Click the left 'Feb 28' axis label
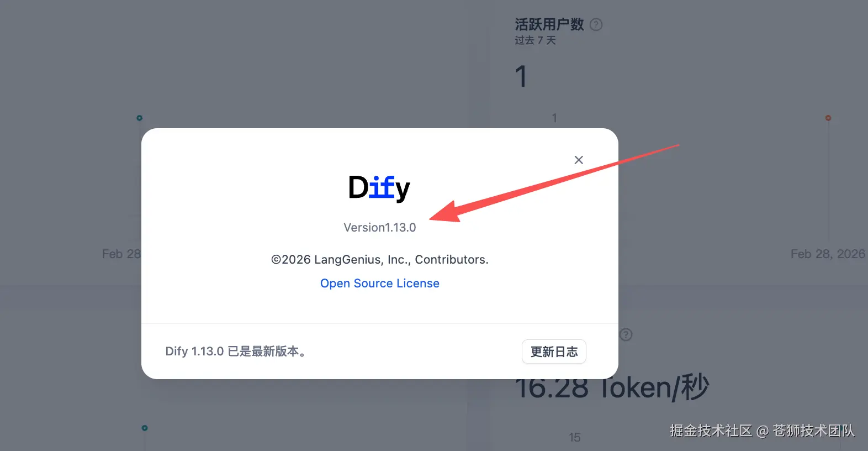The height and width of the screenshot is (451, 868). coord(121,254)
